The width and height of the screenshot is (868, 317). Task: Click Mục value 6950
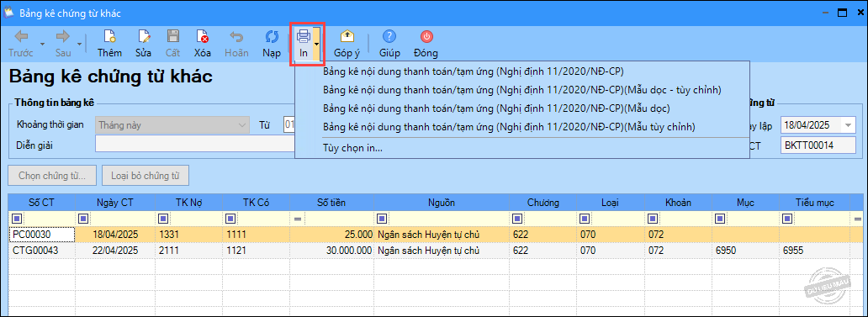coord(746,251)
